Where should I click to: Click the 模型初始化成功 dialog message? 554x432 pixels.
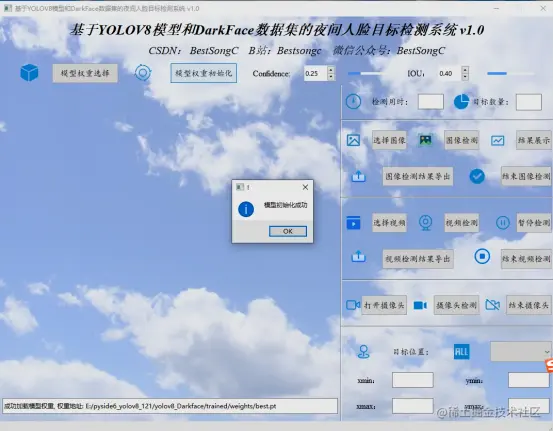285,205
